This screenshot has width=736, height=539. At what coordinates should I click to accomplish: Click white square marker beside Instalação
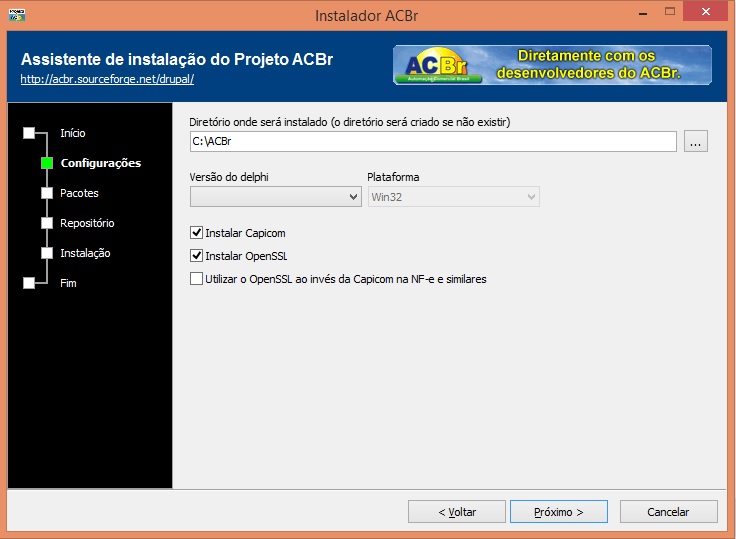tap(47, 253)
